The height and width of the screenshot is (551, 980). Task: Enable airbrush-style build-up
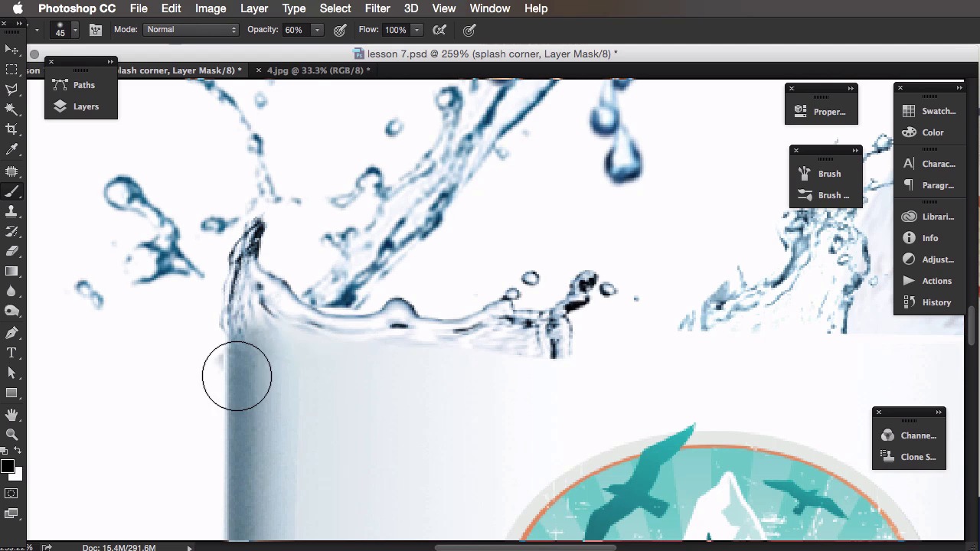coord(439,30)
